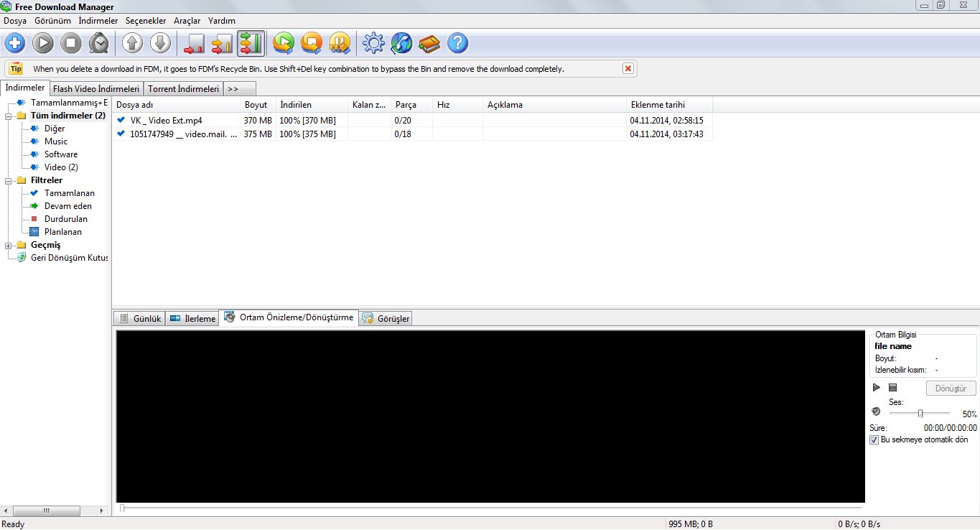Play media in the preview panel

877,388
